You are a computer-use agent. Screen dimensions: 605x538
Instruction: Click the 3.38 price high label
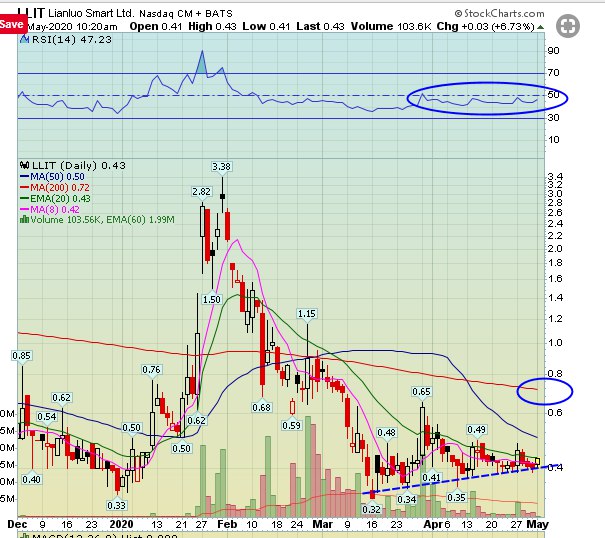(x=221, y=167)
